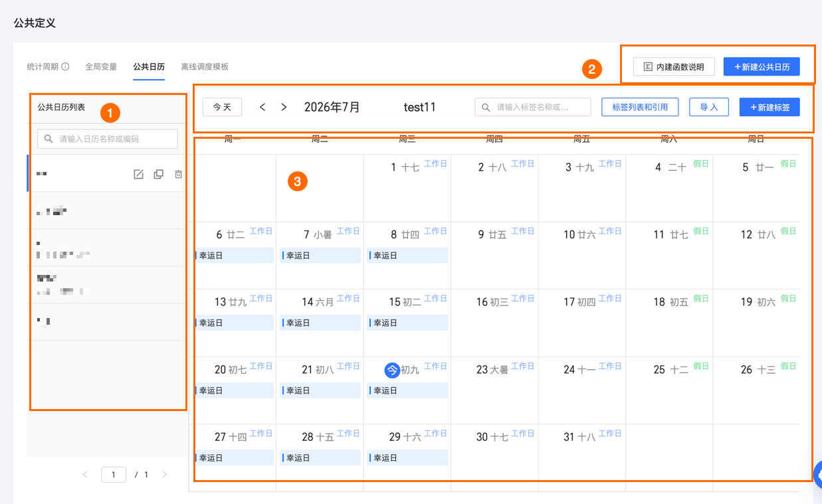The image size is (822, 504).
Task: Select the date 31 十八
Action: click(579, 437)
